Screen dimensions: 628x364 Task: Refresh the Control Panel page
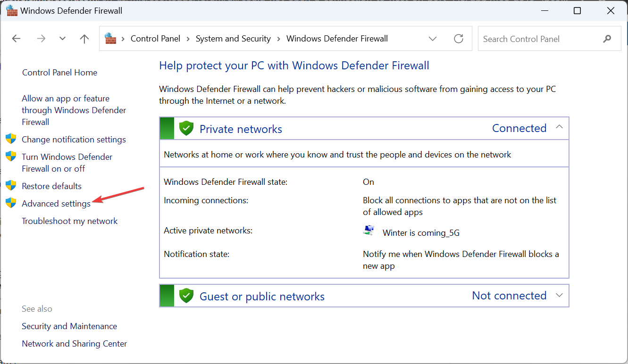(x=458, y=39)
